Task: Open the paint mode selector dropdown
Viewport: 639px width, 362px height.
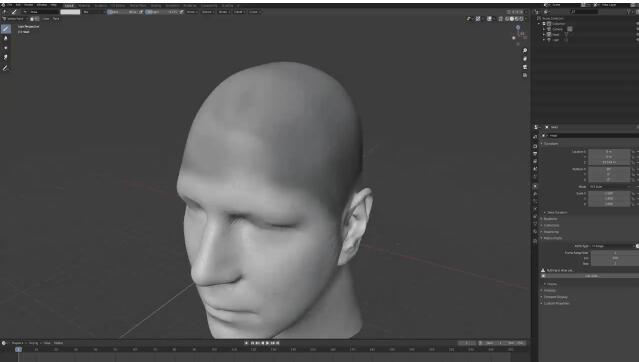Action: click(14, 19)
